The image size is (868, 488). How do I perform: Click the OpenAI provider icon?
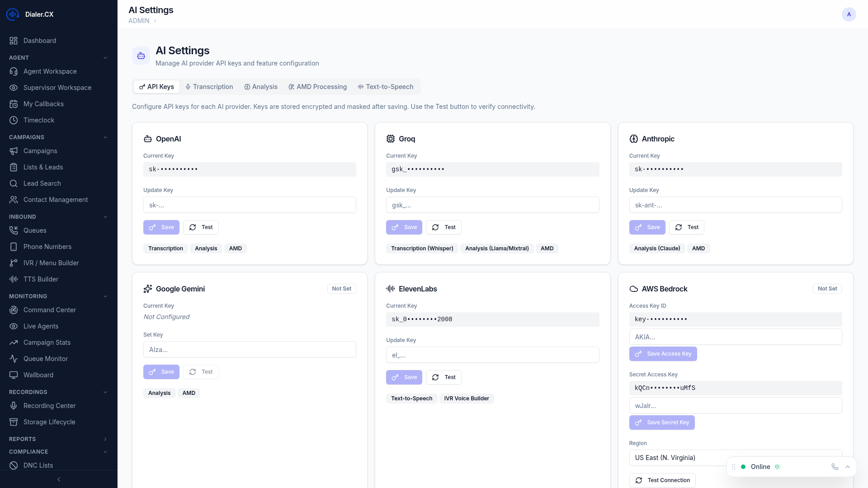pyautogui.click(x=148, y=139)
